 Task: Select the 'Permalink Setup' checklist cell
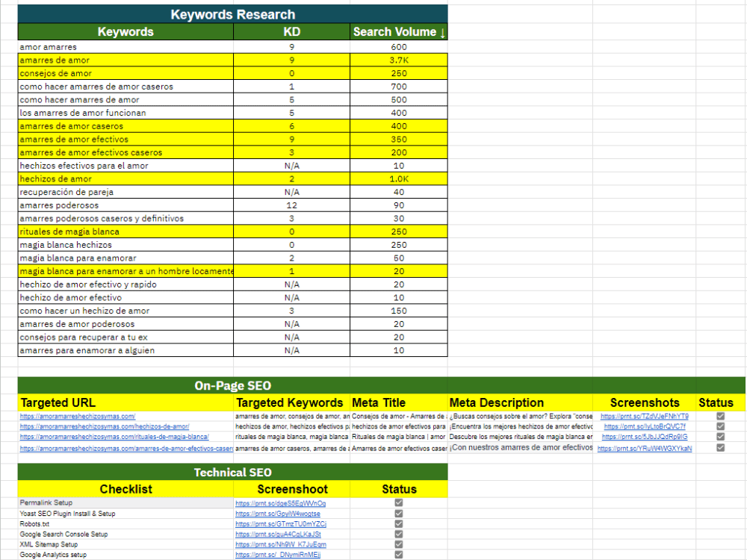(125, 503)
